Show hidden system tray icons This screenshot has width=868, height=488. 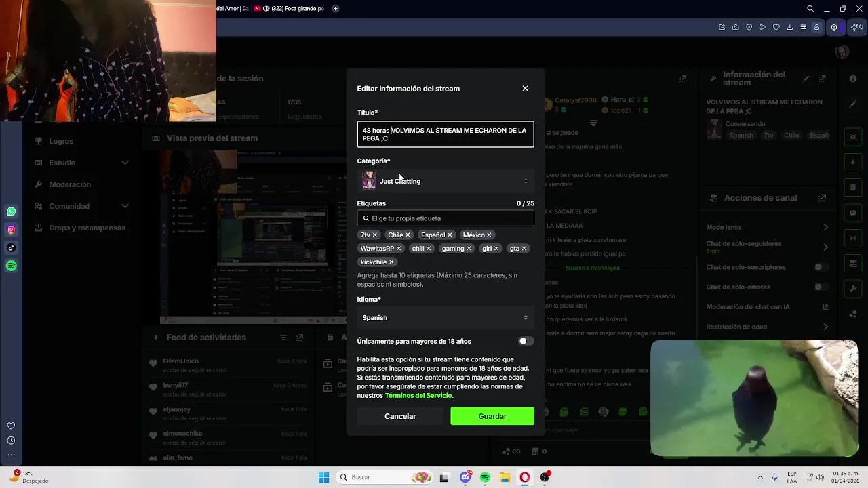[760, 477]
